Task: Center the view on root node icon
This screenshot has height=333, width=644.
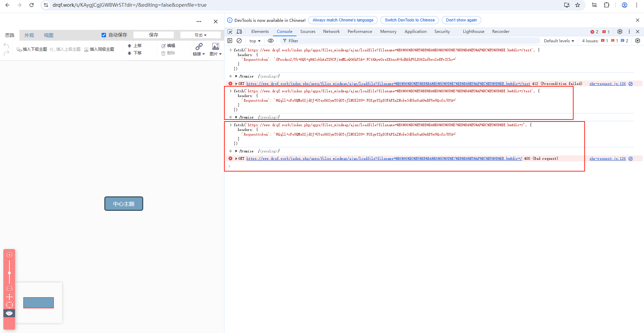Action: (x=9, y=305)
